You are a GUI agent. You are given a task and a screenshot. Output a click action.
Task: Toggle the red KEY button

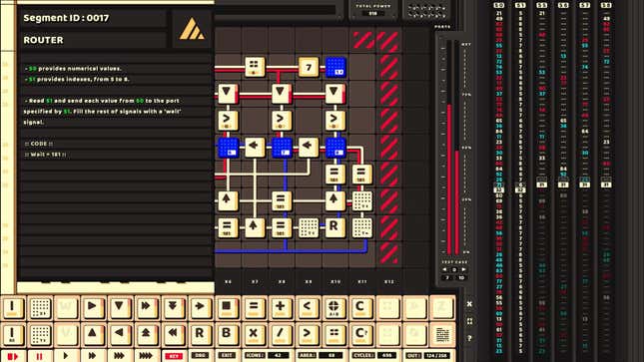coord(174,356)
